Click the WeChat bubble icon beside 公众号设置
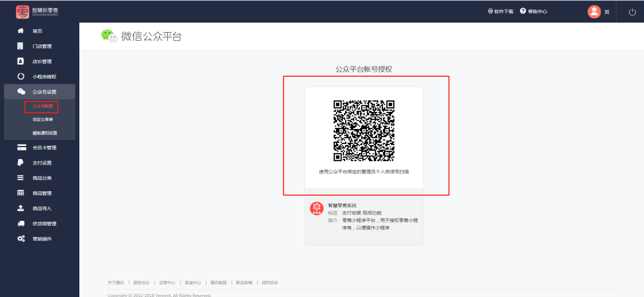 pos(21,92)
